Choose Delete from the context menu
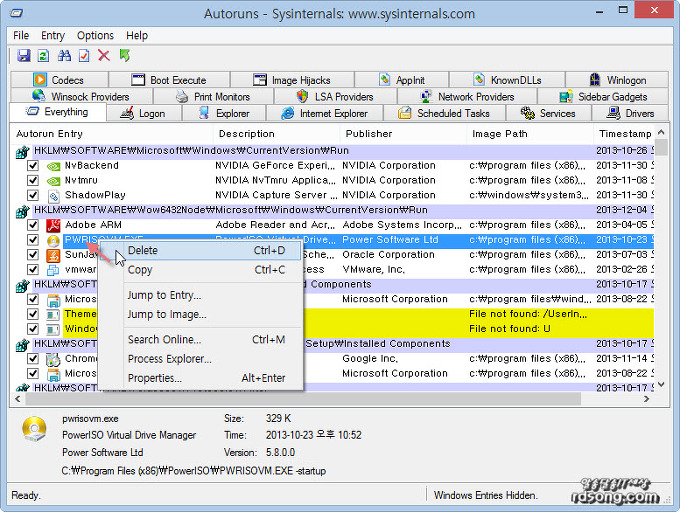The height and width of the screenshot is (512, 680). point(143,251)
